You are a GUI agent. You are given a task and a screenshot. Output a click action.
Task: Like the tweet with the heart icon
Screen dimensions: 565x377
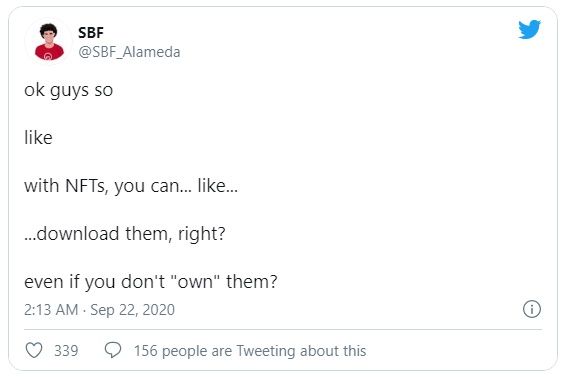coord(34,350)
